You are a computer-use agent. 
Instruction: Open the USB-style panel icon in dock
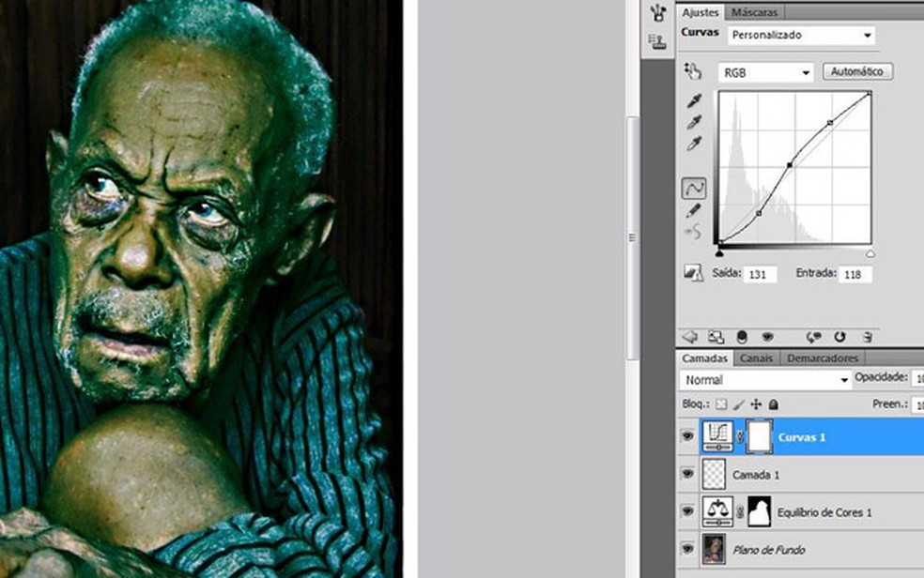tap(657, 12)
